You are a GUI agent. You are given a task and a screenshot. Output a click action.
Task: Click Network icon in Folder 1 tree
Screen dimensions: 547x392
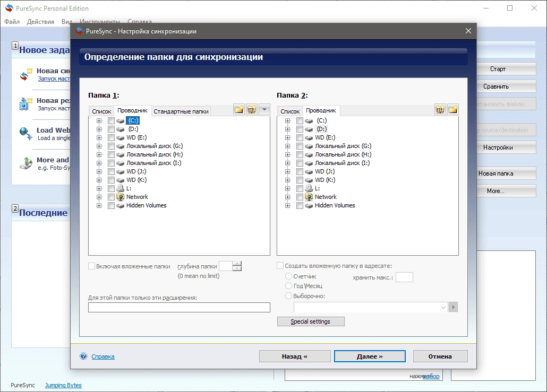pyautogui.click(x=121, y=197)
